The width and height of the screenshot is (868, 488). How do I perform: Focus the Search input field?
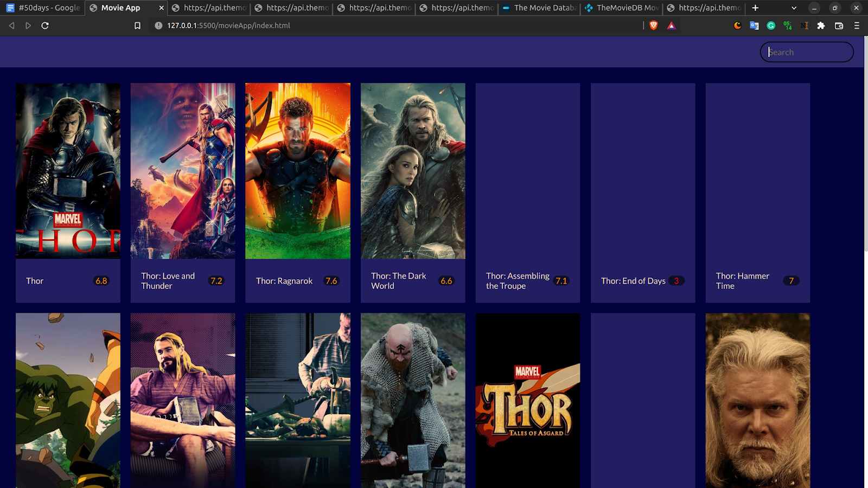point(807,52)
